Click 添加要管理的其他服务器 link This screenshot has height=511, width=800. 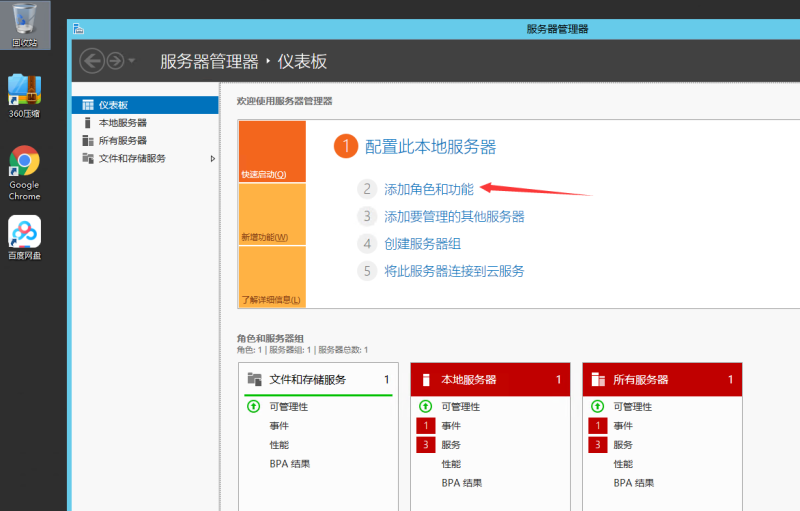(454, 216)
